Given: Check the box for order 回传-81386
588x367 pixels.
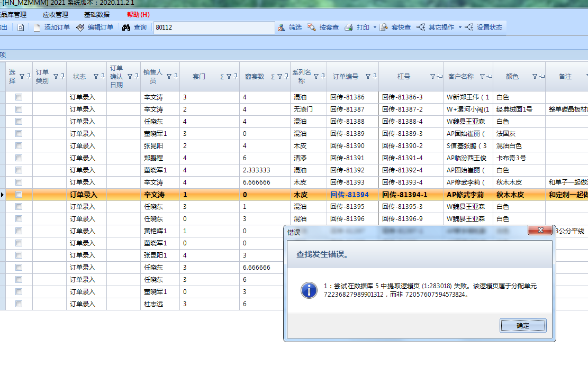Looking at the screenshot, I should click(19, 97).
